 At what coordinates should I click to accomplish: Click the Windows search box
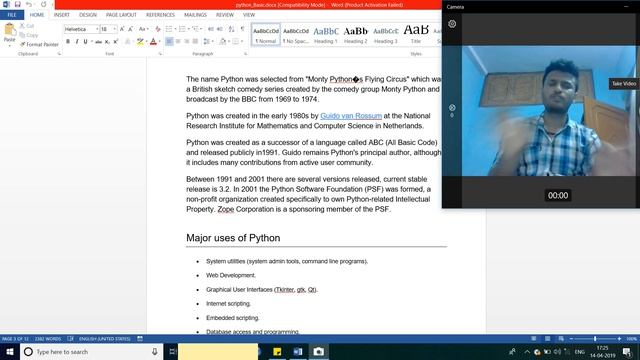click(91, 352)
